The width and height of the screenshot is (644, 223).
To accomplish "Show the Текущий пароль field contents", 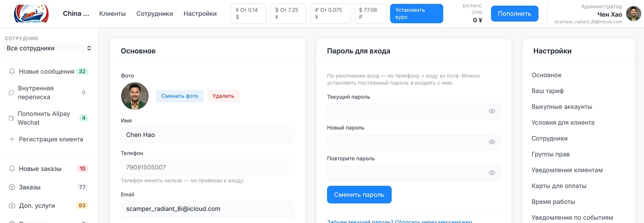I will click(492, 111).
